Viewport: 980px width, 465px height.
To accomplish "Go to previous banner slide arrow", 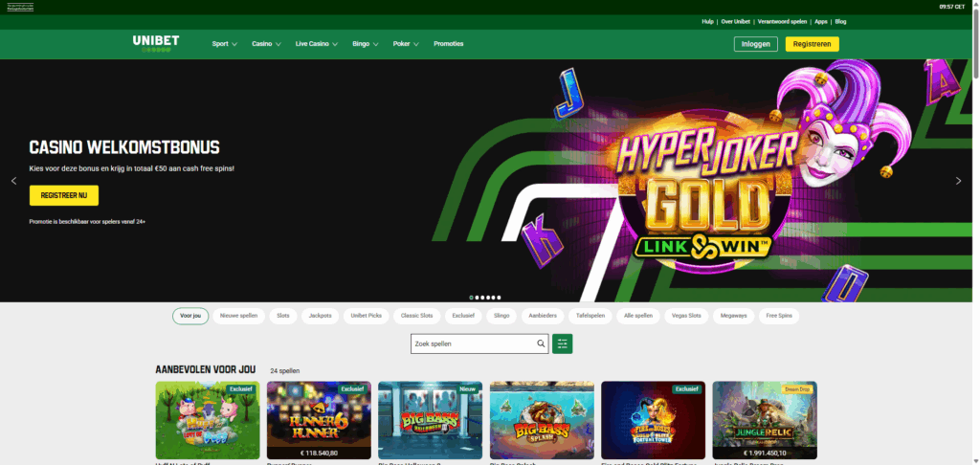I will point(13,181).
